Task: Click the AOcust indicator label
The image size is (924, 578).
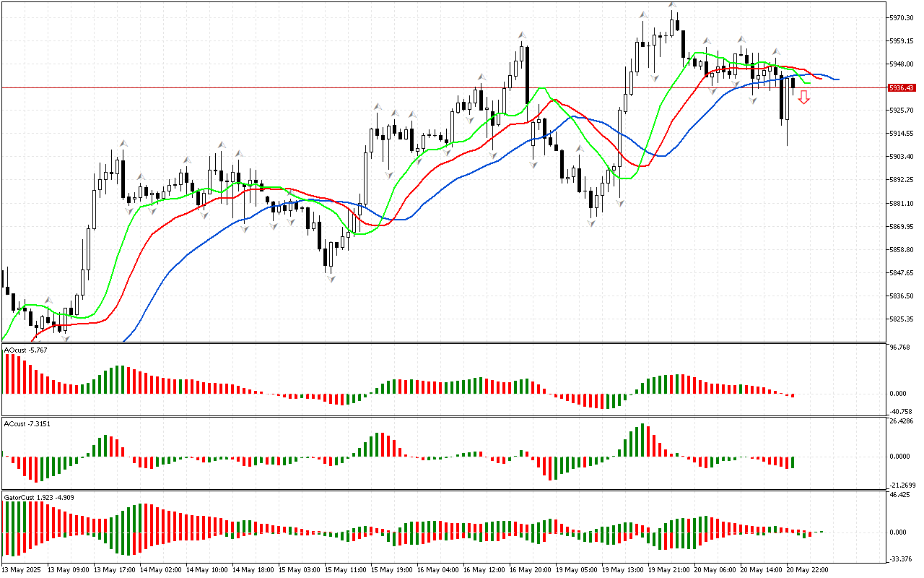Action: click(x=26, y=350)
